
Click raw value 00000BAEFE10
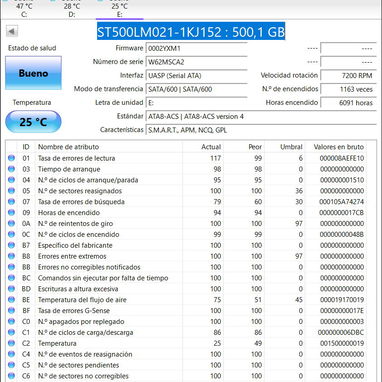341,158
